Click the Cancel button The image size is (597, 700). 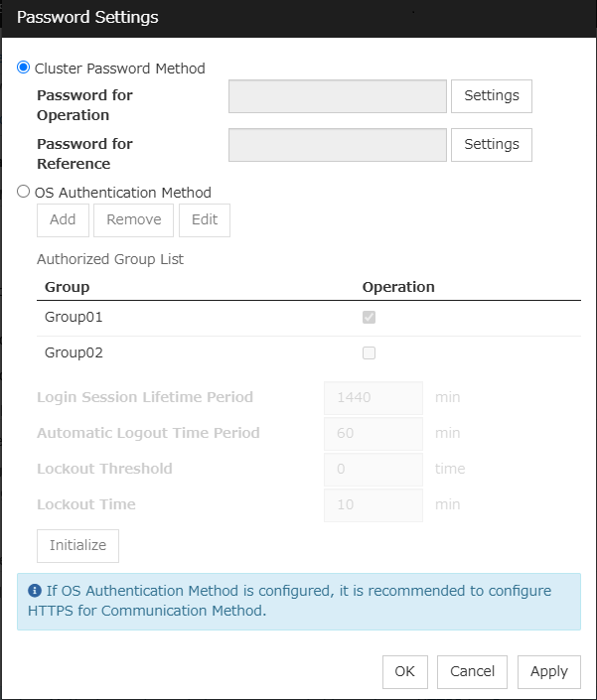pos(473,671)
